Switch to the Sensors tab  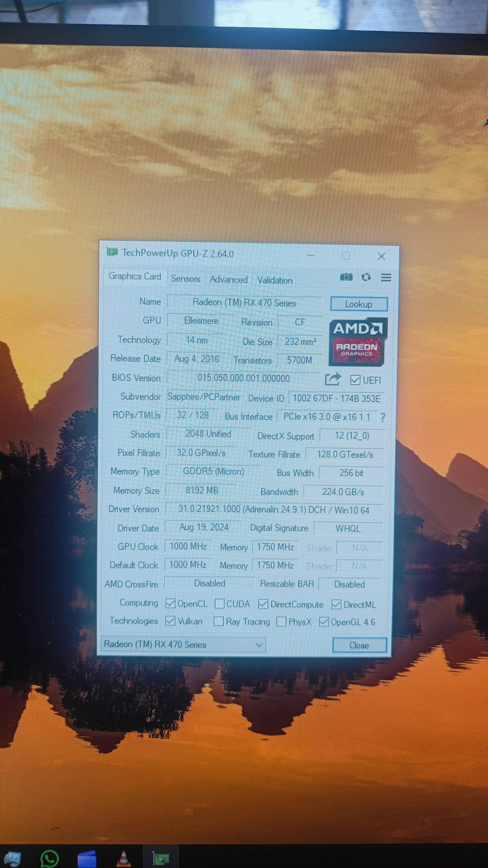tap(185, 279)
